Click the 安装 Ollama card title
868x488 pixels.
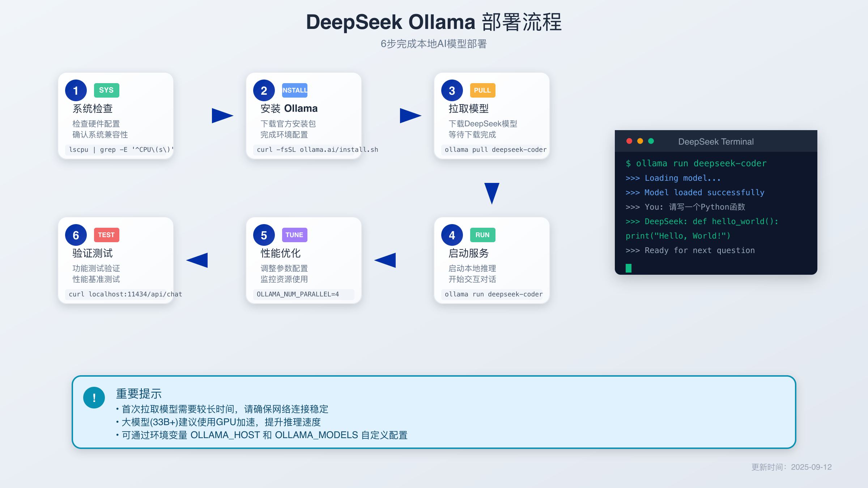tap(289, 108)
